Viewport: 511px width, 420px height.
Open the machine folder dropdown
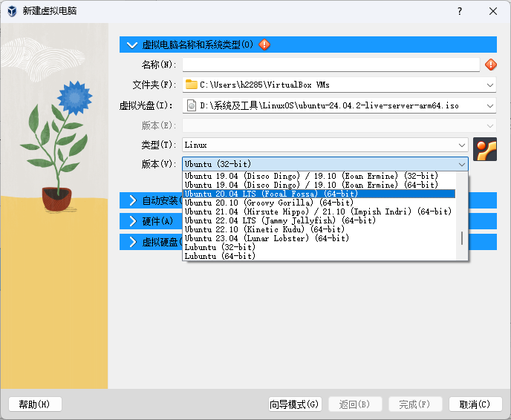click(x=489, y=85)
